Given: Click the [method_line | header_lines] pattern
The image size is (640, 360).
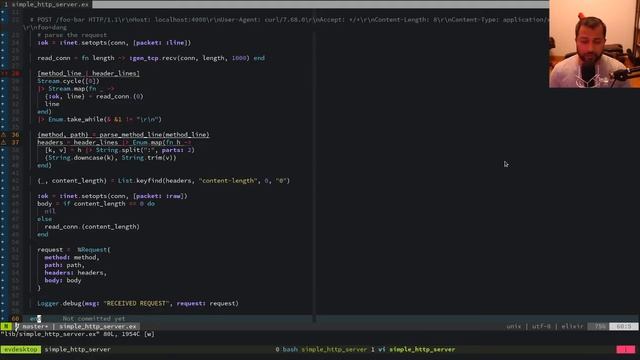Looking at the screenshot, I should click(89, 73).
